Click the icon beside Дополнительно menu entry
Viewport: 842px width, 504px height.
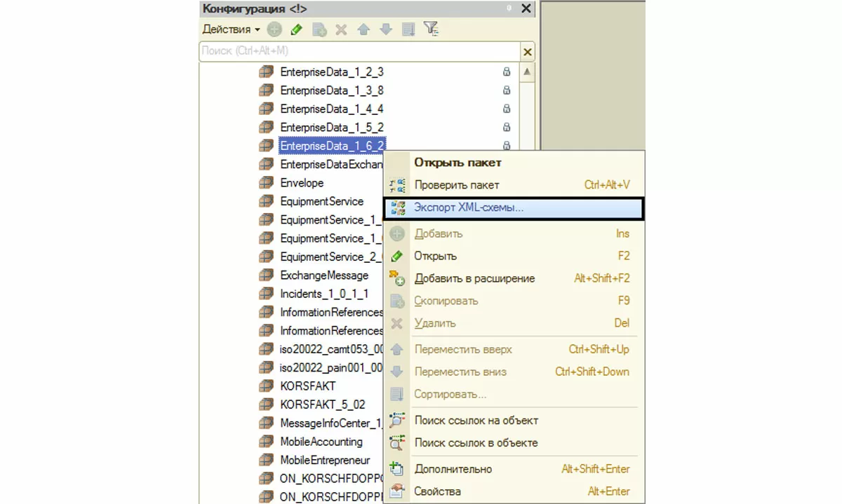tap(397, 469)
